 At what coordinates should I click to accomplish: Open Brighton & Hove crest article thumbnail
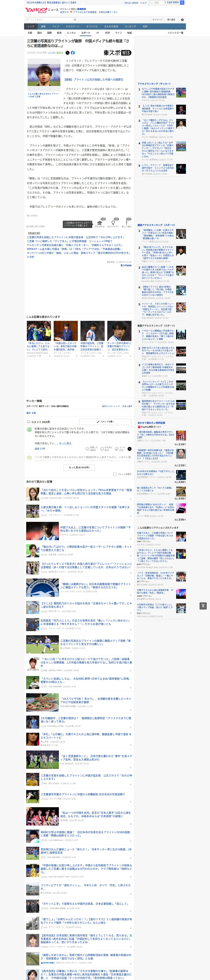click(x=42, y=588)
